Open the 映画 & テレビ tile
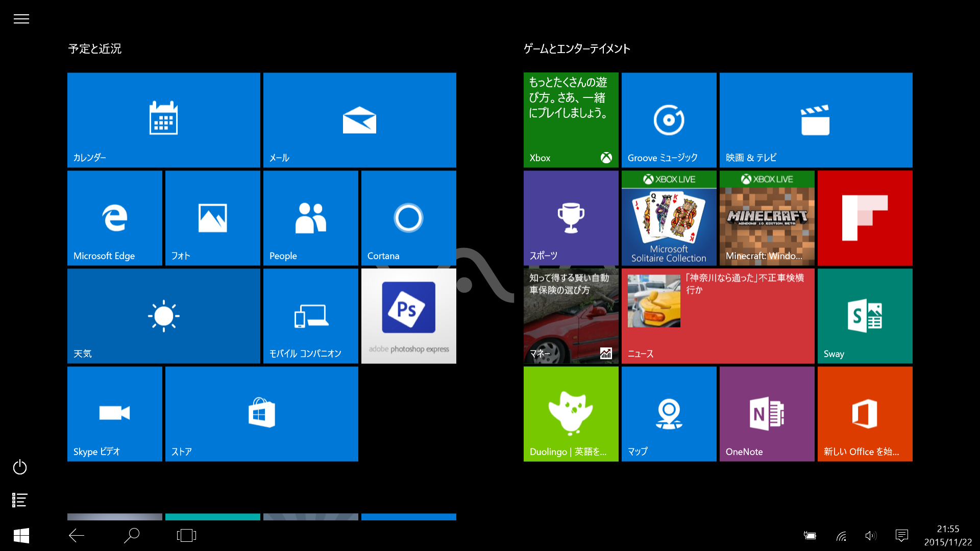 click(x=816, y=120)
